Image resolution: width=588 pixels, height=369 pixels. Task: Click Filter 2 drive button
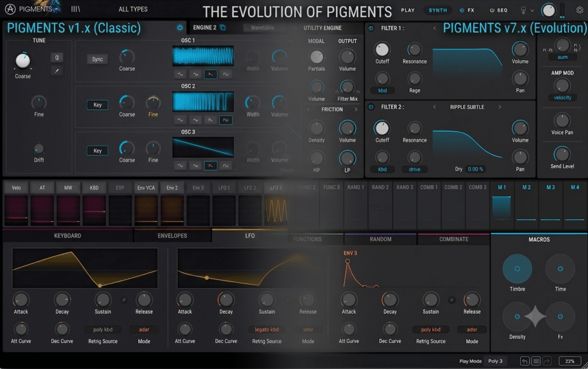415,170
